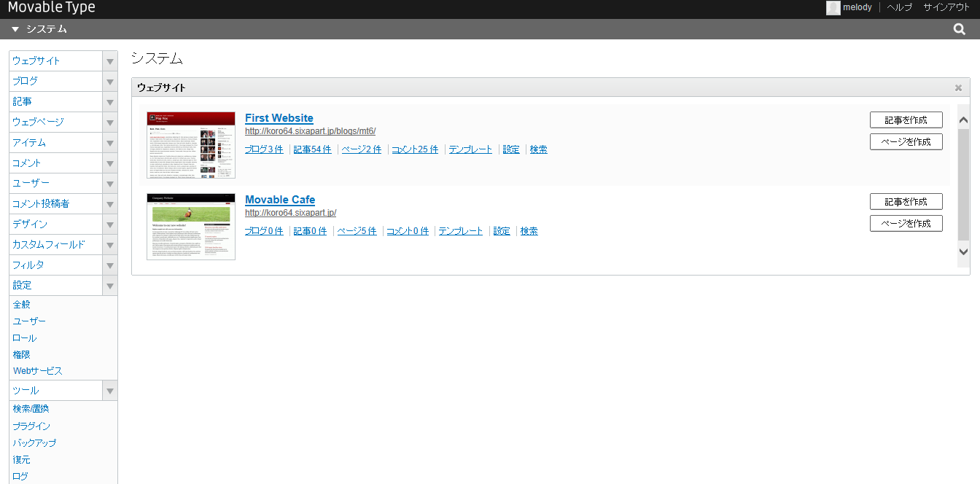The width and height of the screenshot is (980, 484).
Task: Expand the カスタムフィールド menu arrow
Action: (110, 245)
